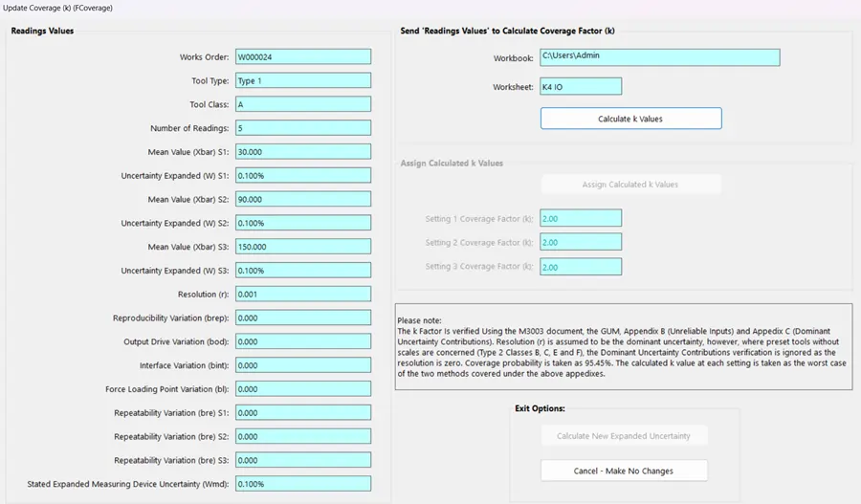The image size is (861, 504).
Task: Click the 'Exit Options:' heading
Action: click(x=540, y=408)
